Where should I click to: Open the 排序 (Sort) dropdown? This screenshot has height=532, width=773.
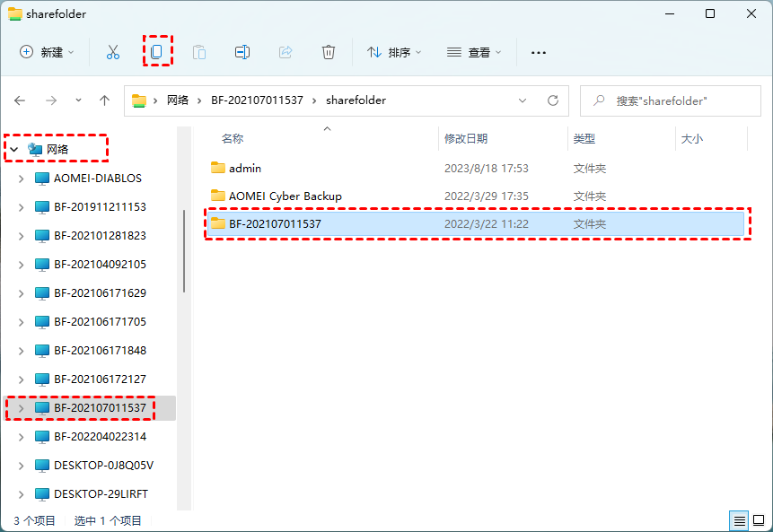[394, 52]
